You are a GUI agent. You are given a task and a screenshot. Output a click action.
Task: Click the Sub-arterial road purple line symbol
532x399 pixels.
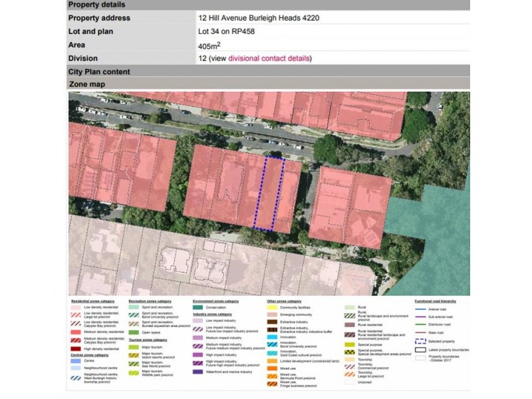(420, 317)
